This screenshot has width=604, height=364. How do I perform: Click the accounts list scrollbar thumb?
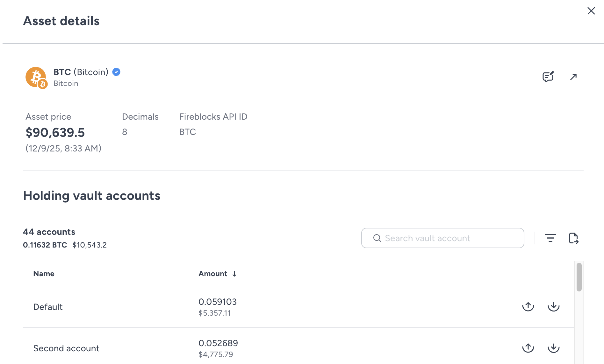tap(579, 277)
